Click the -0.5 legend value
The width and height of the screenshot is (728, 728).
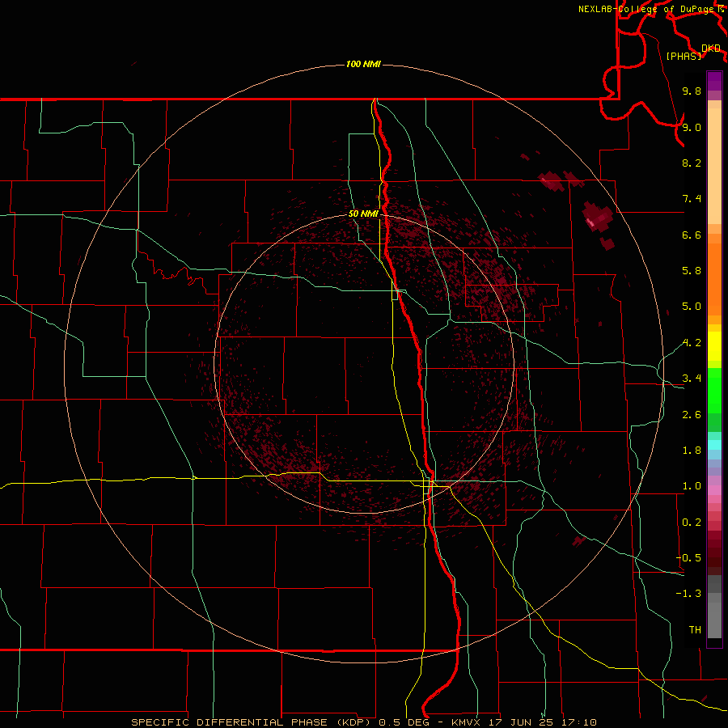pos(688,558)
